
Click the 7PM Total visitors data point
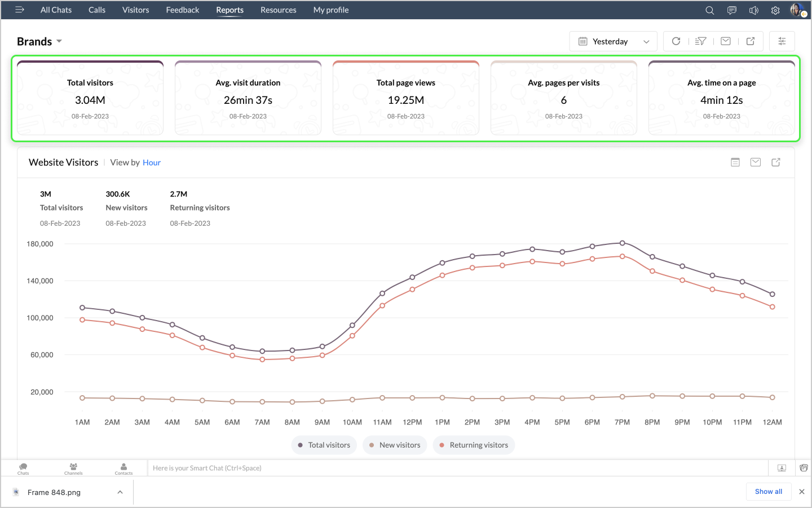point(622,243)
